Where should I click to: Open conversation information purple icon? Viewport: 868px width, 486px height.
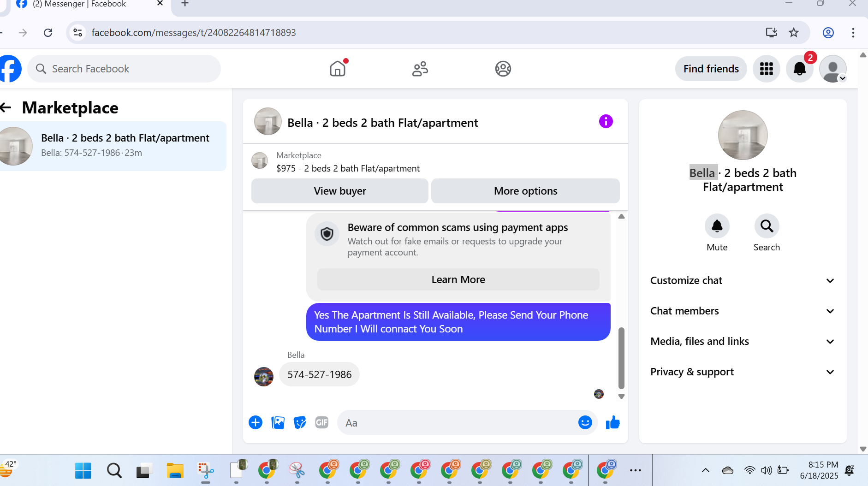coord(606,121)
